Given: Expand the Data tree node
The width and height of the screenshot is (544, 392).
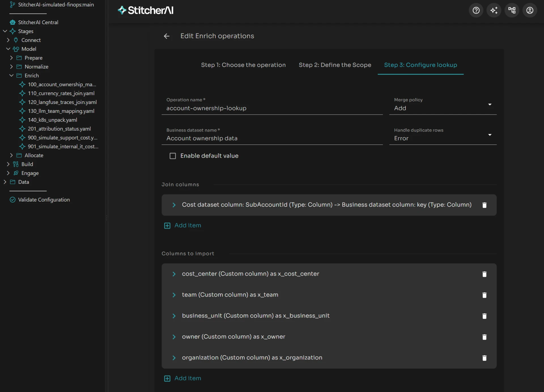Looking at the screenshot, I should point(5,182).
